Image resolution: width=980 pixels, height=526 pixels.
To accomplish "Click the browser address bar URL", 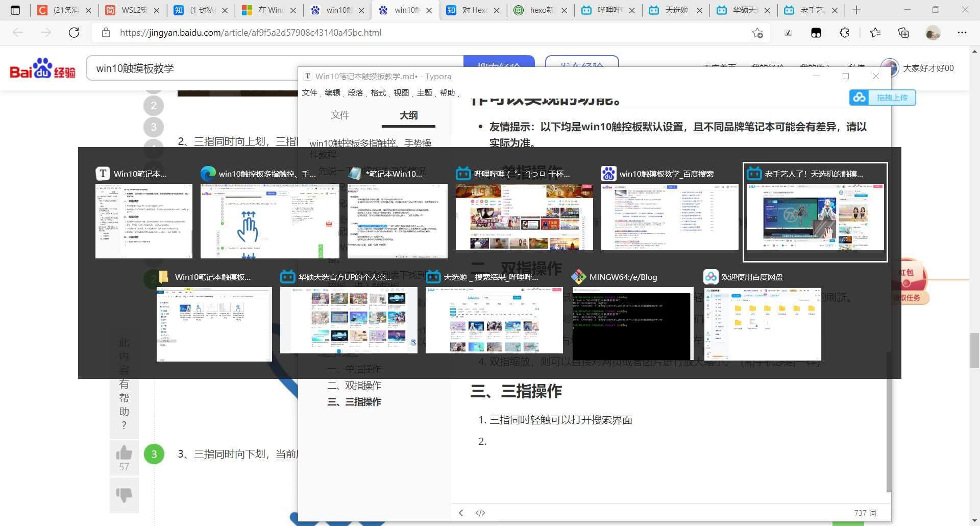I will point(251,33).
